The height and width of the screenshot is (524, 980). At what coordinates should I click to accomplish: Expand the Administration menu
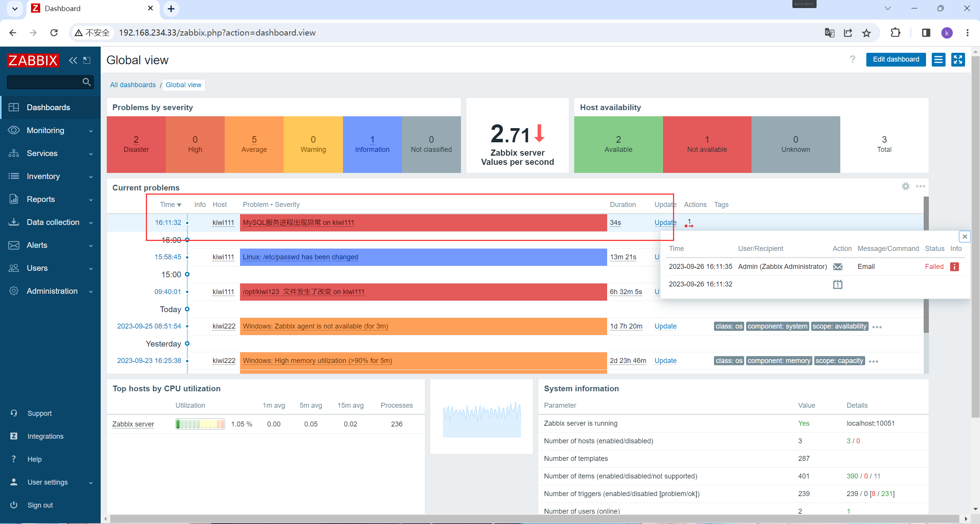coord(50,291)
